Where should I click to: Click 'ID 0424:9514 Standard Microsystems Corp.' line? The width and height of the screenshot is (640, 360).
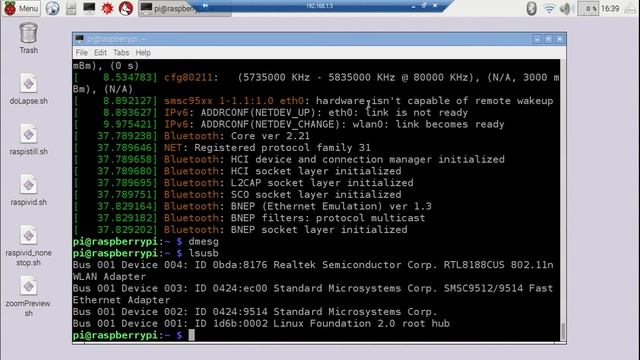pos(316,312)
